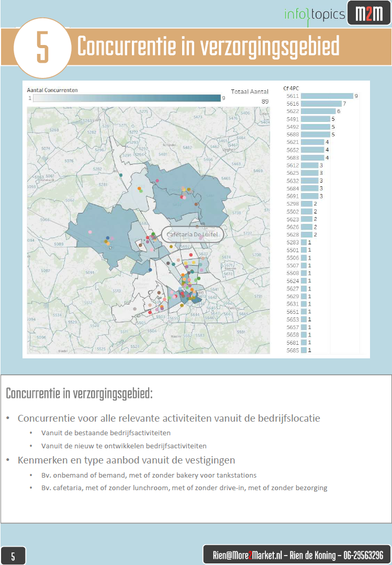This screenshot has height=565, width=392.
Task: Click the Aantal Concurrenten color gradient legend
Action: [x=127, y=98]
